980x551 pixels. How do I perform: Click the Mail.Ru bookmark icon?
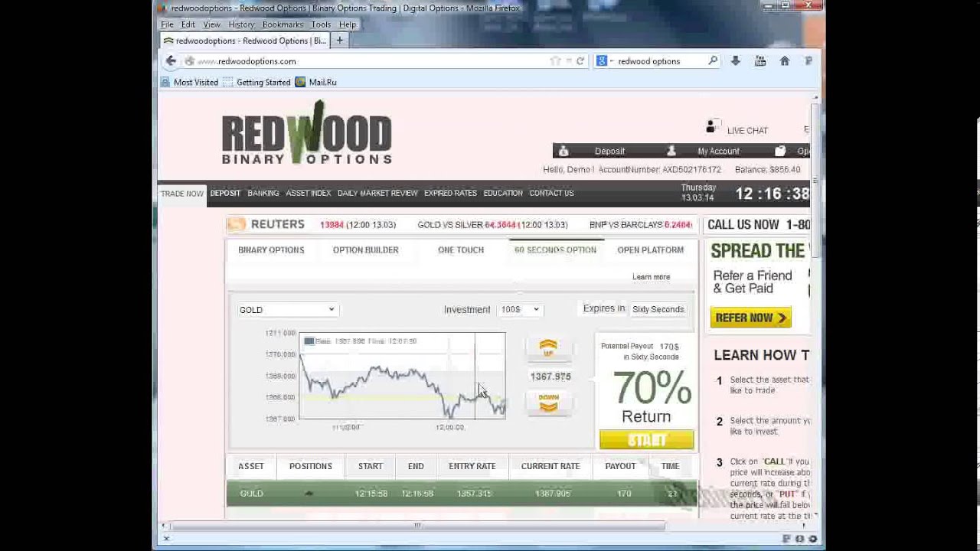point(300,82)
